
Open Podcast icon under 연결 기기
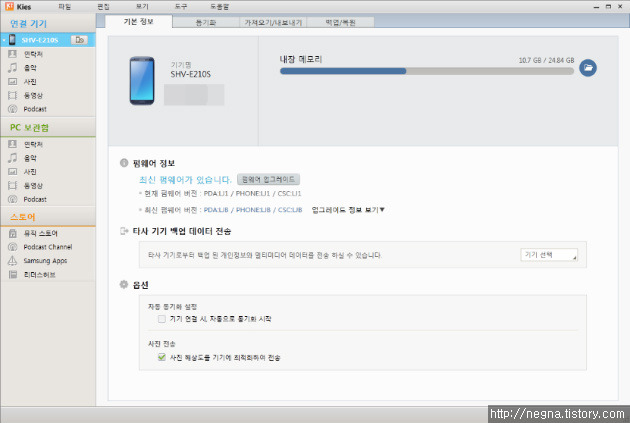(x=12, y=109)
